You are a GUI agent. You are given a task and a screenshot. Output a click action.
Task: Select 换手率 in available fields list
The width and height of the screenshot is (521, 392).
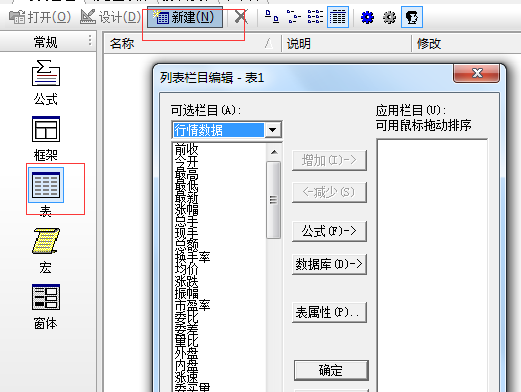[x=193, y=258]
